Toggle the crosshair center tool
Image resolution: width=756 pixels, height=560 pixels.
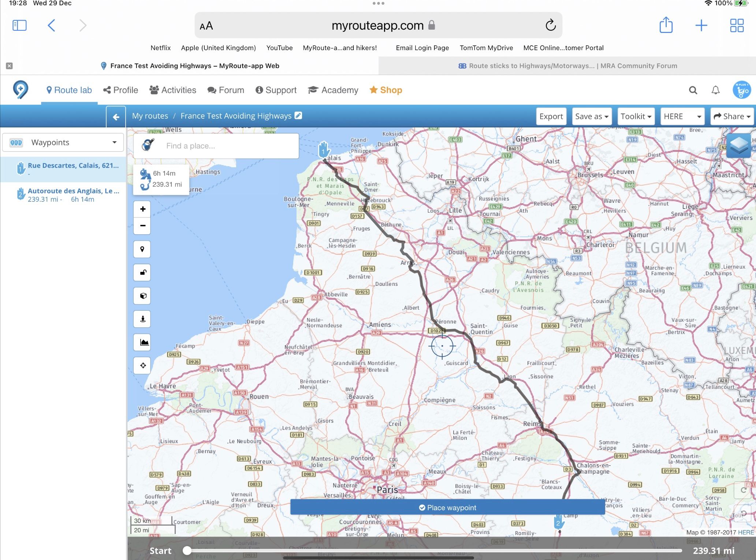tap(142, 365)
